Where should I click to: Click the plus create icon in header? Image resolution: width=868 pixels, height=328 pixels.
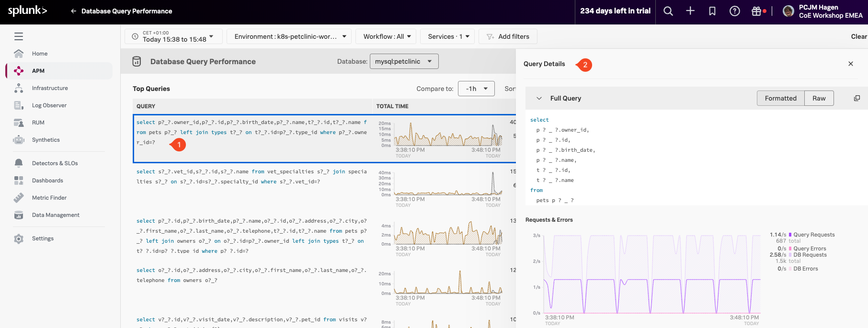click(x=690, y=11)
